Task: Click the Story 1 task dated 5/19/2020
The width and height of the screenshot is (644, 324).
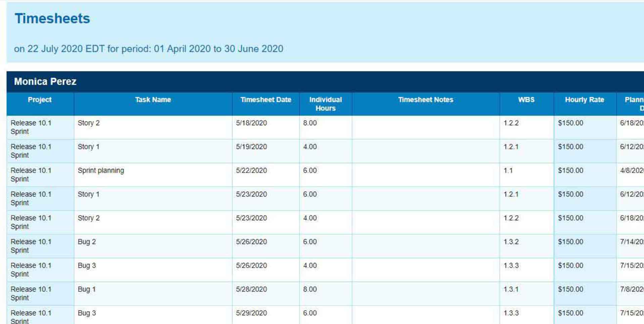Action: click(89, 147)
